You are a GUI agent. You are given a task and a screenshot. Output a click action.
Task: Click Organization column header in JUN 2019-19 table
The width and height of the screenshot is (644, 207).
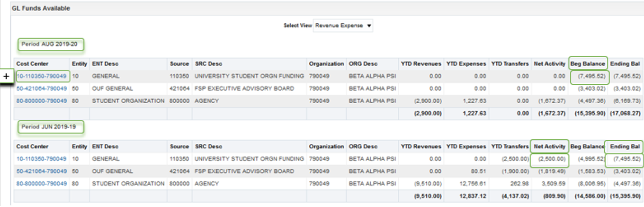point(326,146)
